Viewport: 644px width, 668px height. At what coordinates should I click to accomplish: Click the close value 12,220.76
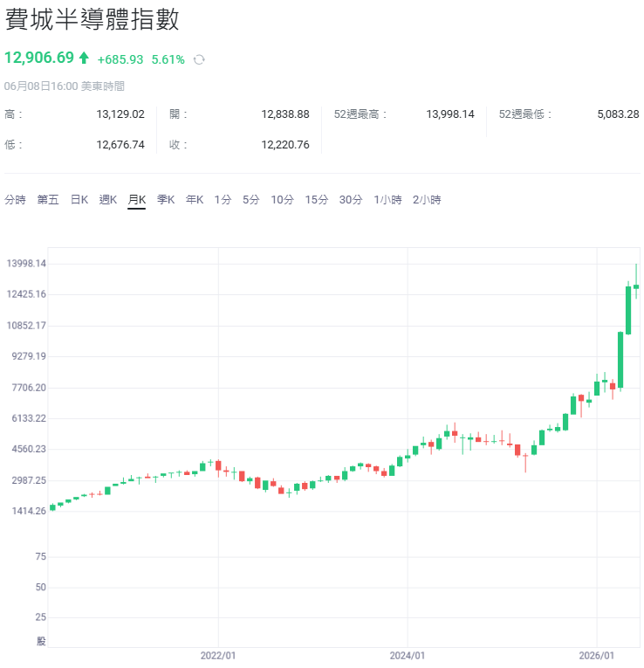[285, 145]
